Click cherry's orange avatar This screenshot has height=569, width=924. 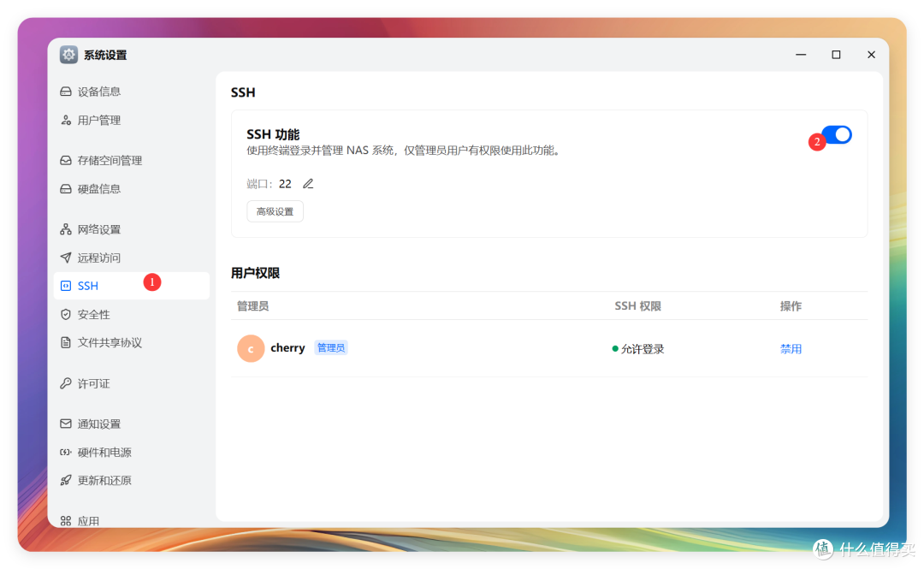[251, 348]
